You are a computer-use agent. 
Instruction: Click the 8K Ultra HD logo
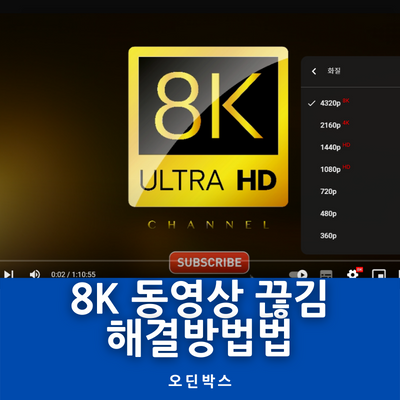click(208, 127)
